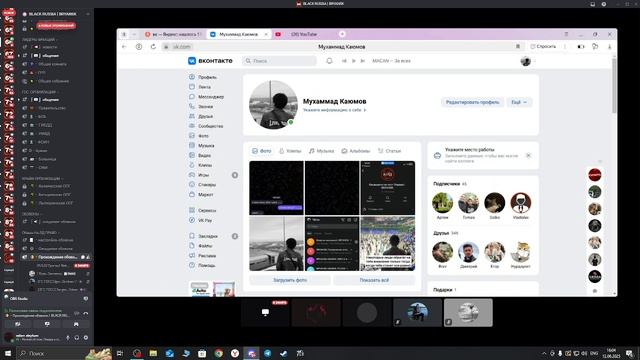Viewport: 640px width, 360px height.
Task: Go back in the browser
Action: click(124, 47)
